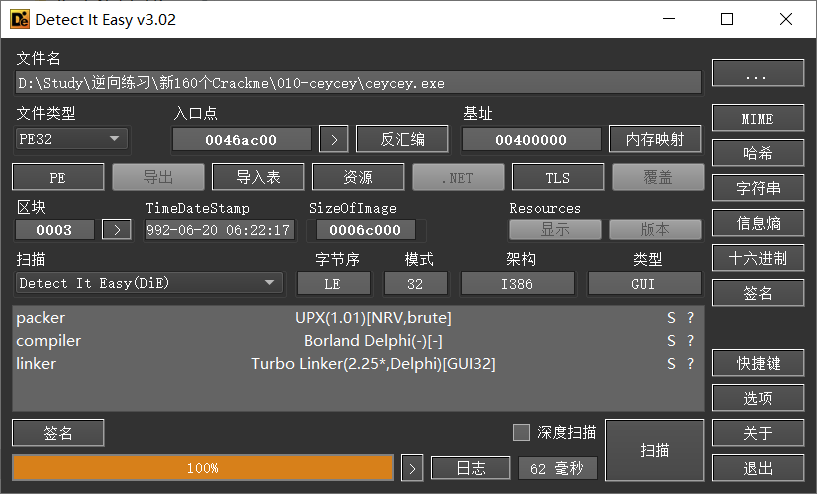Enable the 深度扫描 checkbox
The image size is (817, 494).
point(521,432)
